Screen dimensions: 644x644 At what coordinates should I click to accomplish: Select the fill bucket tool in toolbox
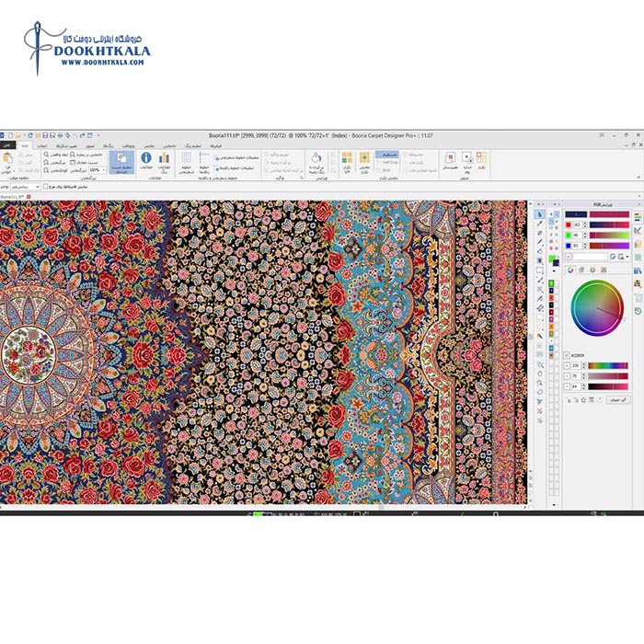540,251
